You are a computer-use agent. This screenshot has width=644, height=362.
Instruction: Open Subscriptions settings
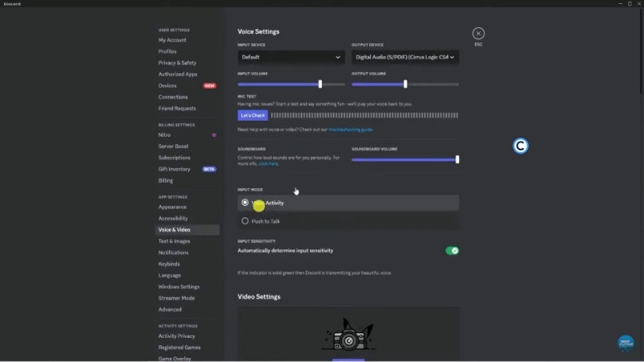click(174, 158)
